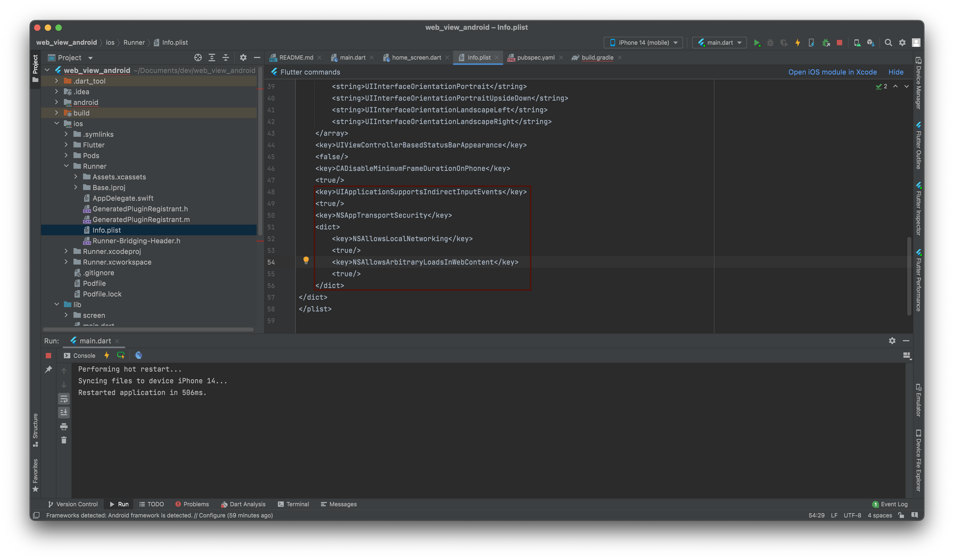Viewport: 954px width, 560px height.
Task: Open Dart DevTools from the Run panel
Action: (139, 355)
